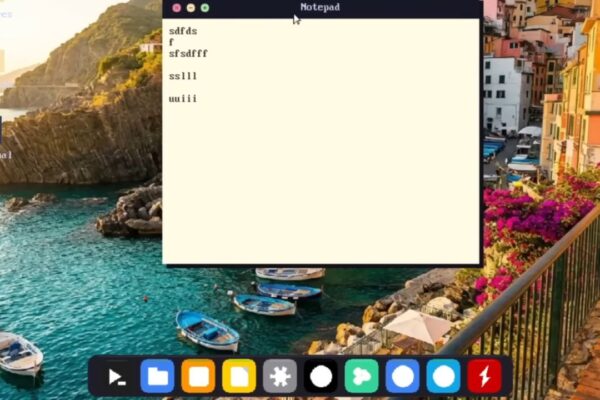Open the red lightning bolt app
The width and height of the screenshot is (600, 400).
click(484, 377)
